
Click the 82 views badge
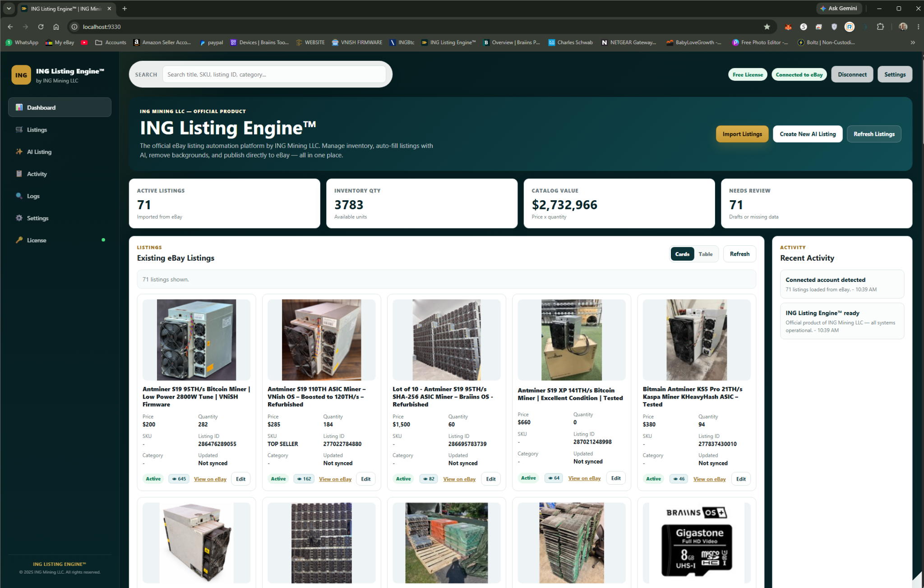429,479
